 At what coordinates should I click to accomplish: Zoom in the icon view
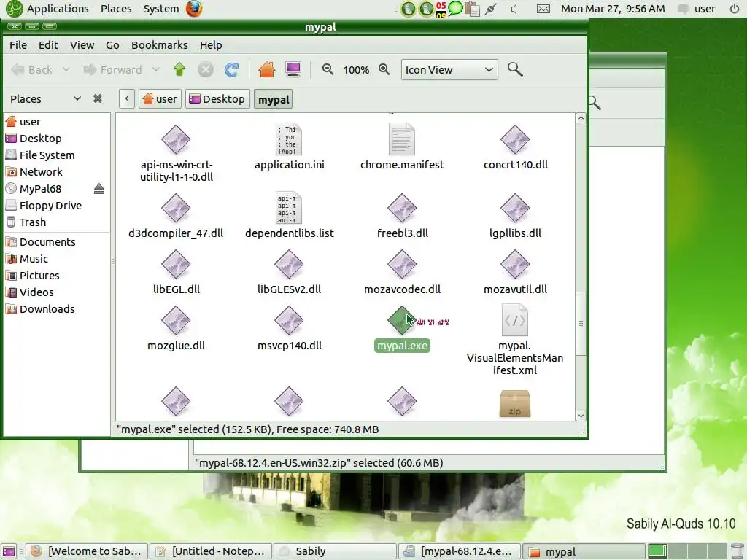(x=384, y=69)
